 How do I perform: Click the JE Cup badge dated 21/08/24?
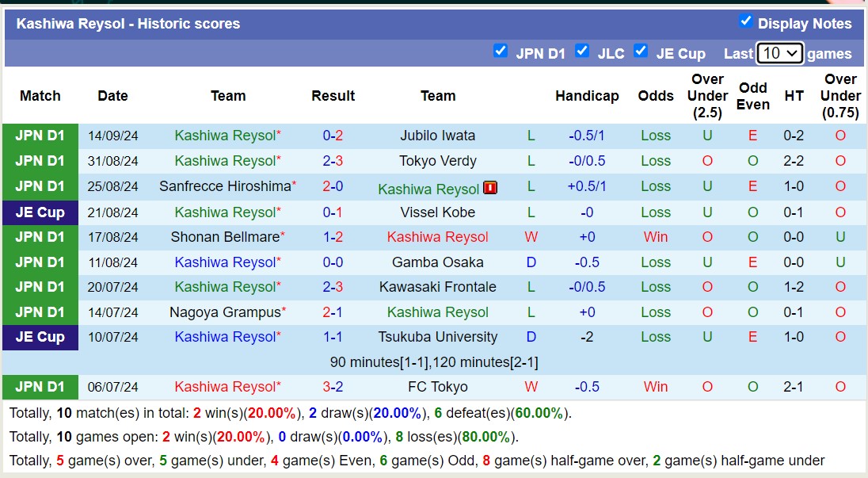click(x=40, y=212)
